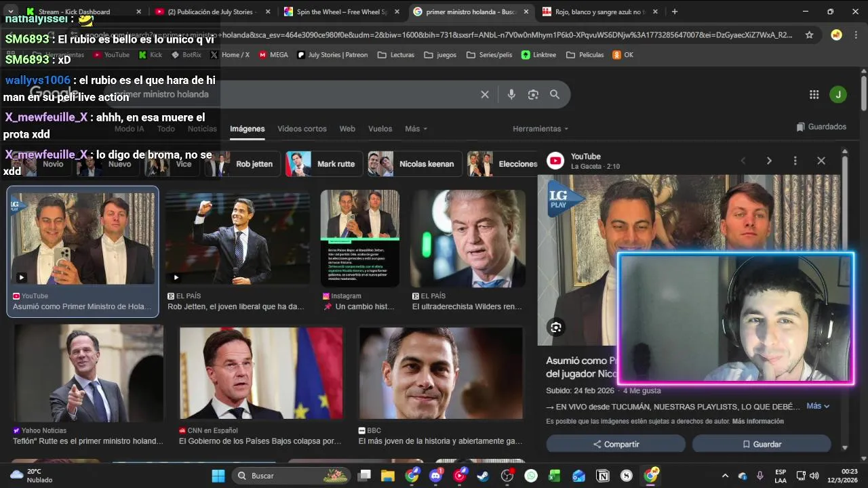Open the Google apps grid
Viewport: 868px width, 488px height.
pyautogui.click(x=814, y=95)
